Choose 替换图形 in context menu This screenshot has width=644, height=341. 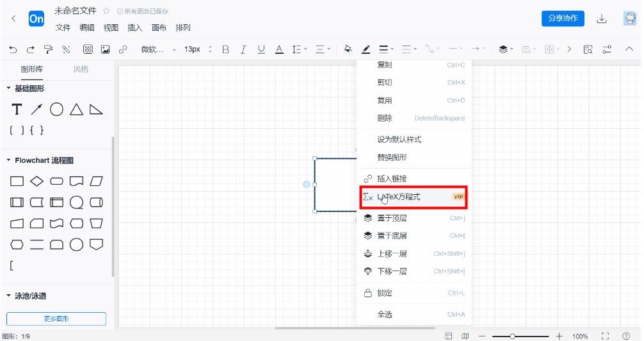pos(413,157)
